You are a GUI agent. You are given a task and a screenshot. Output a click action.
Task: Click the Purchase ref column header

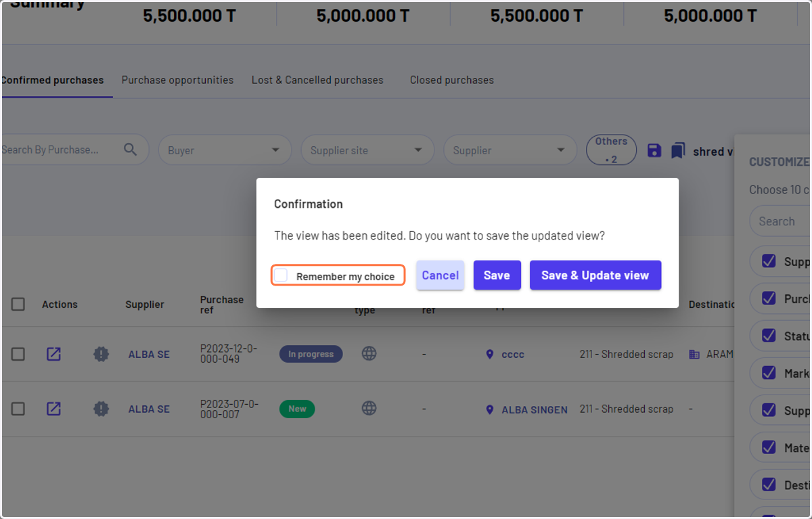tap(222, 304)
